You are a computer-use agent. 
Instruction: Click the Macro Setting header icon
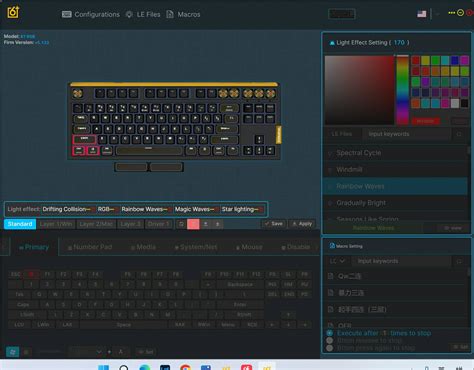tap(332, 246)
